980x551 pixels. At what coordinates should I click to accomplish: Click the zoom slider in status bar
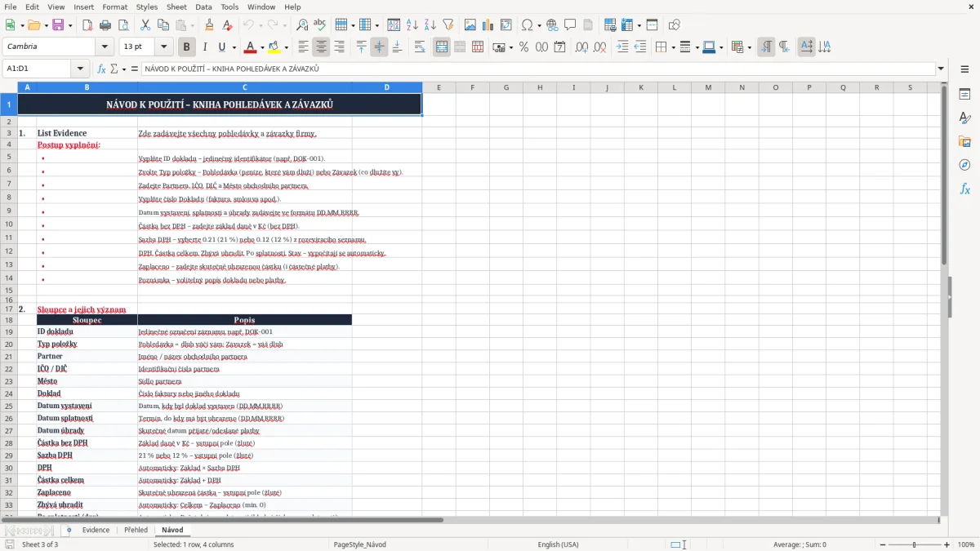915,544
